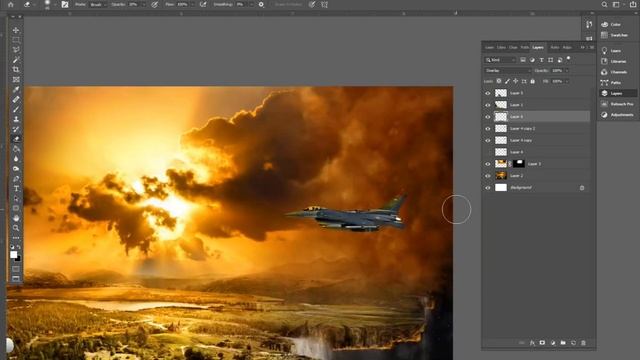640x360 pixels.
Task: Open Flow value dropdown arrow
Action: click(x=193, y=4)
